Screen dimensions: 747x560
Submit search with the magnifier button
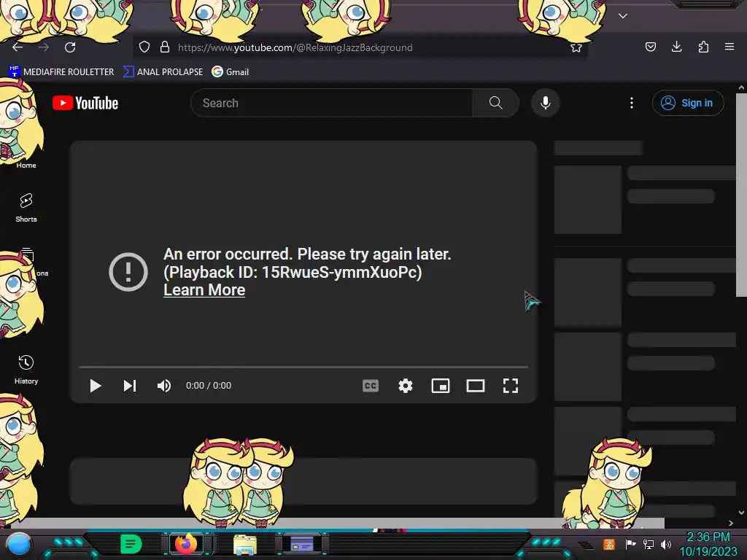[x=495, y=103]
